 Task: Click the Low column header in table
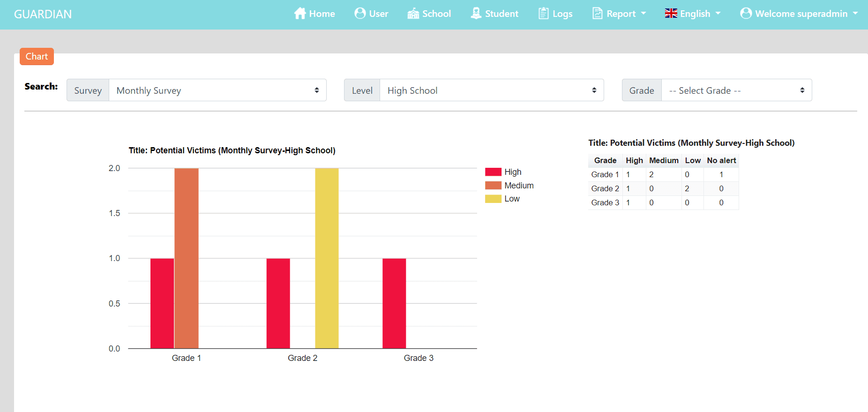click(693, 160)
